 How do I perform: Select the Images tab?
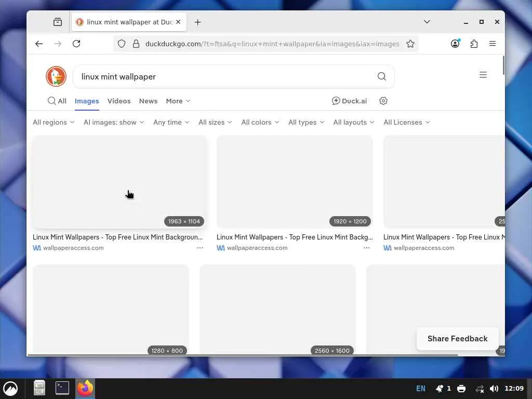(87, 101)
